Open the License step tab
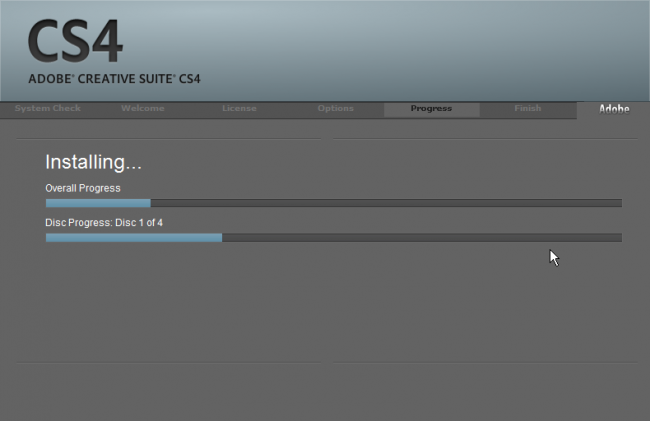 pyautogui.click(x=239, y=108)
